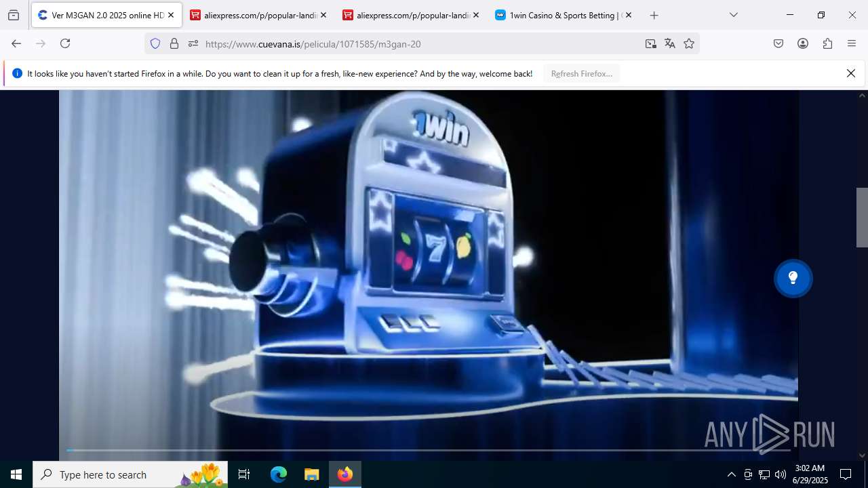
Task: Click the Windows taskbar search box
Action: coord(130,474)
